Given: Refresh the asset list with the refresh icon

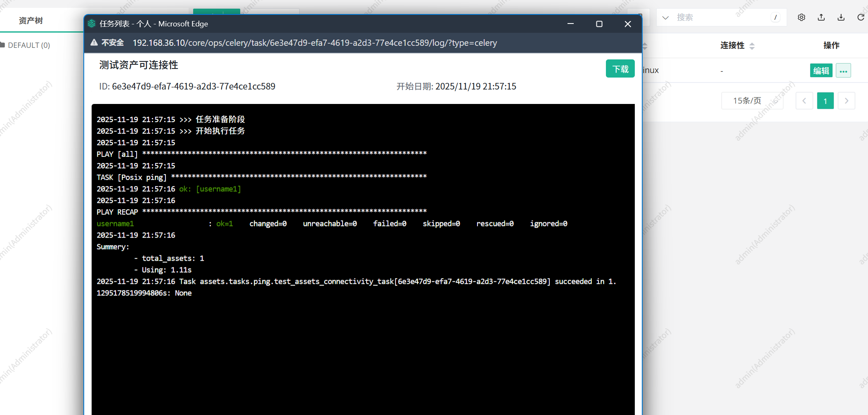Looking at the screenshot, I should [x=861, y=17].
